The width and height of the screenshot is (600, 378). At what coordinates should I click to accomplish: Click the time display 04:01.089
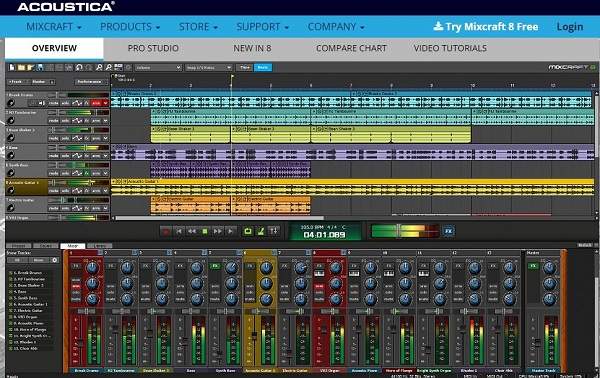tap(324, 235)
